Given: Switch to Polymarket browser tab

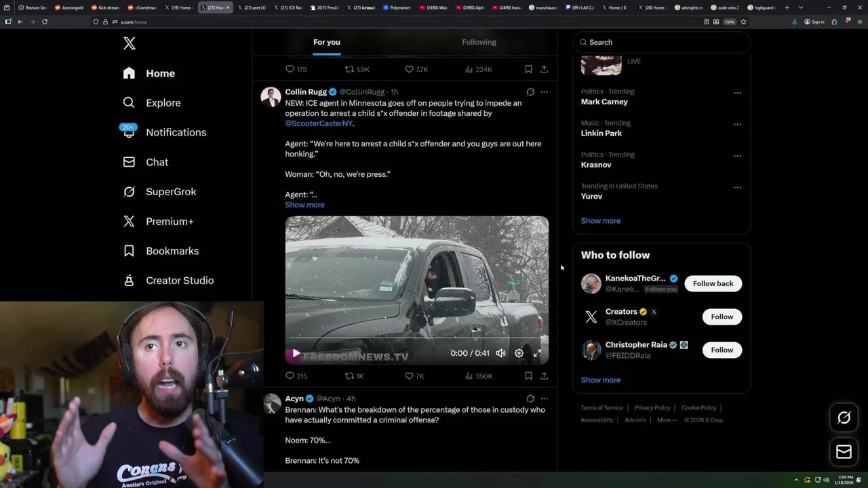Looking at the screenshot, I should tap(397, 7).
